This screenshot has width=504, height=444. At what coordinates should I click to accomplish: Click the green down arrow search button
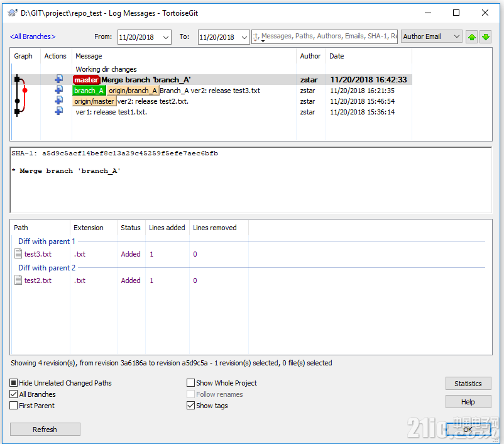tap(486, 36)
